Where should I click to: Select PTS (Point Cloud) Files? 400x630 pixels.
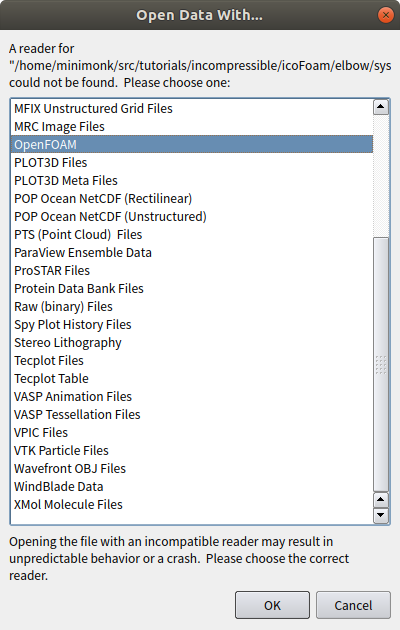click(x=192, y=235)
